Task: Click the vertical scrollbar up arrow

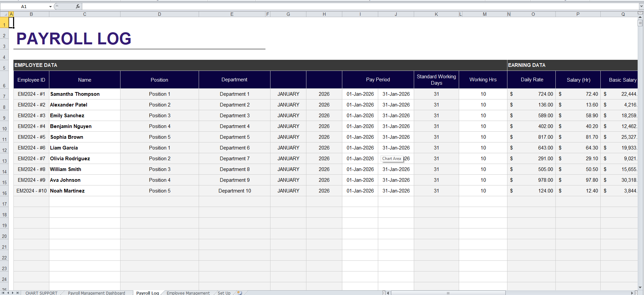Action: coord(640,17)
